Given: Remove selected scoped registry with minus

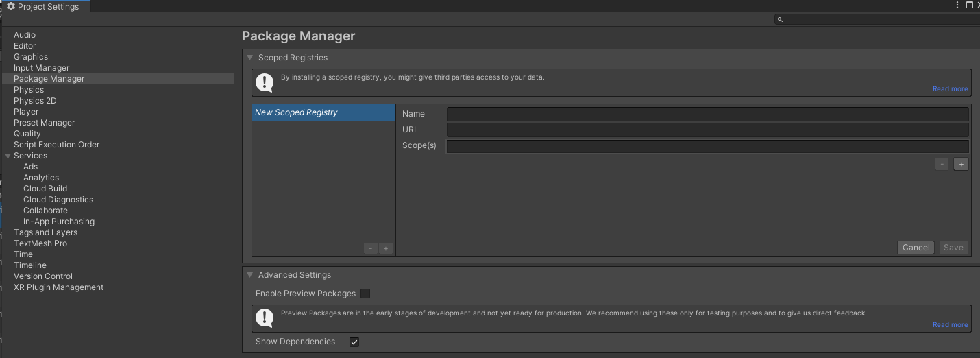Looking at the screenshot, I should pyautogui.click(x=371, y=248).
